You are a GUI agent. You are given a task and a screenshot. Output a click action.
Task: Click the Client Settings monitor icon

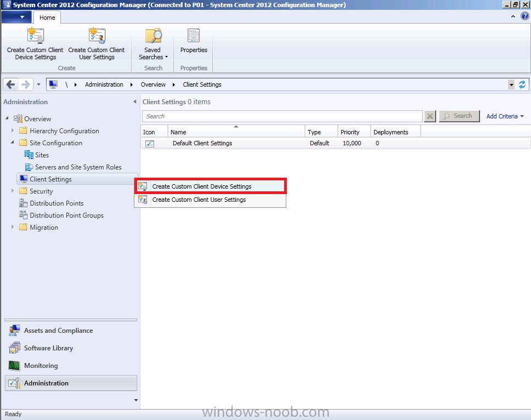(x=24, y=179)
